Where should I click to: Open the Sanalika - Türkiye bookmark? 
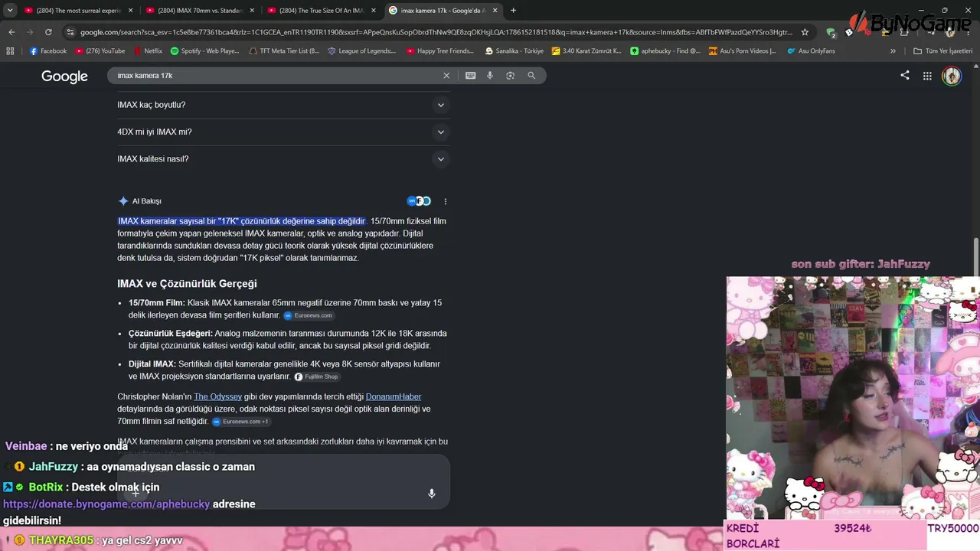point(514,51)
